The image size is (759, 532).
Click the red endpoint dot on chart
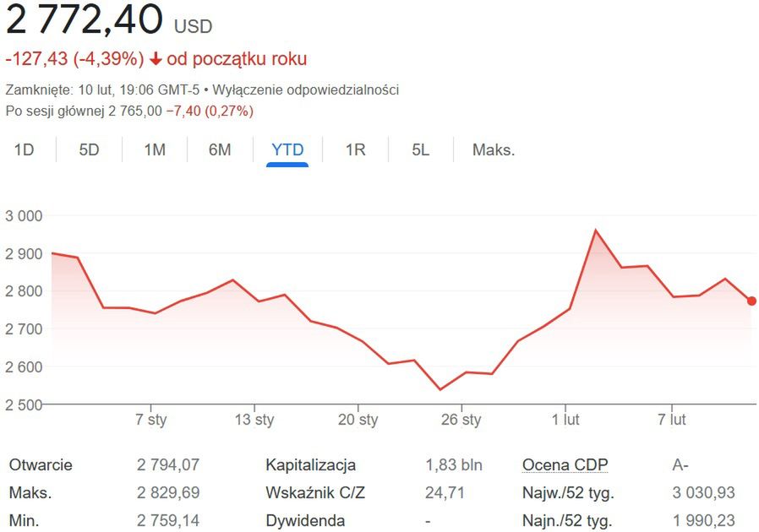tap(751, 301)
